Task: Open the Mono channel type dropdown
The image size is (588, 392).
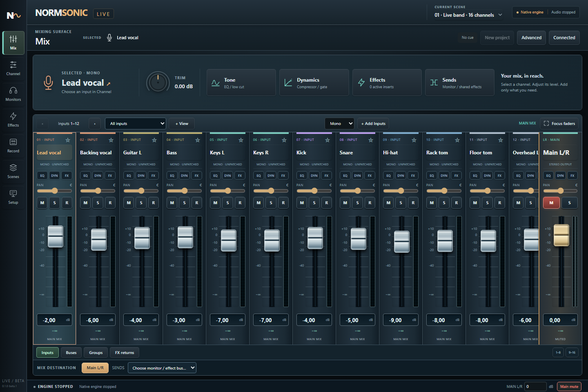Action: click(x=339, y=124)
